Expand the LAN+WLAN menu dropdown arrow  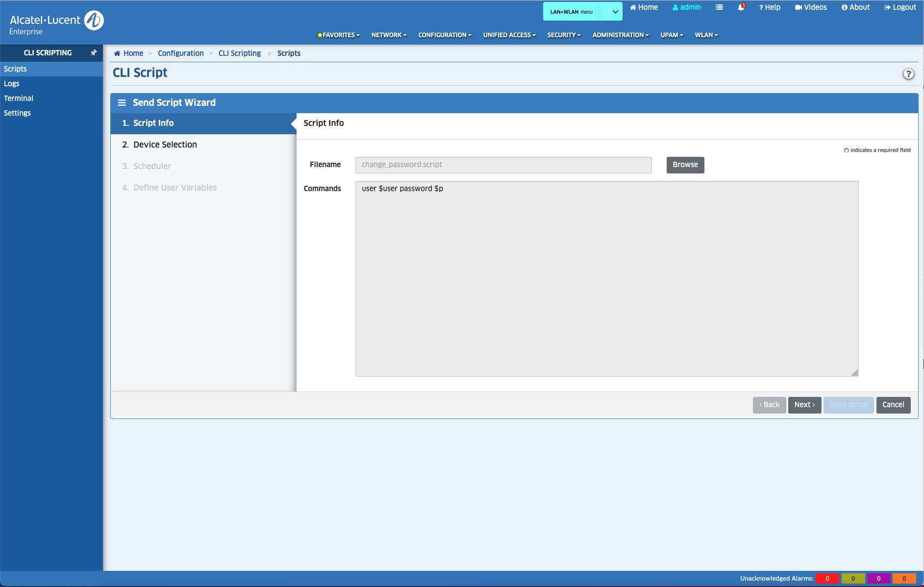point(615,12)
